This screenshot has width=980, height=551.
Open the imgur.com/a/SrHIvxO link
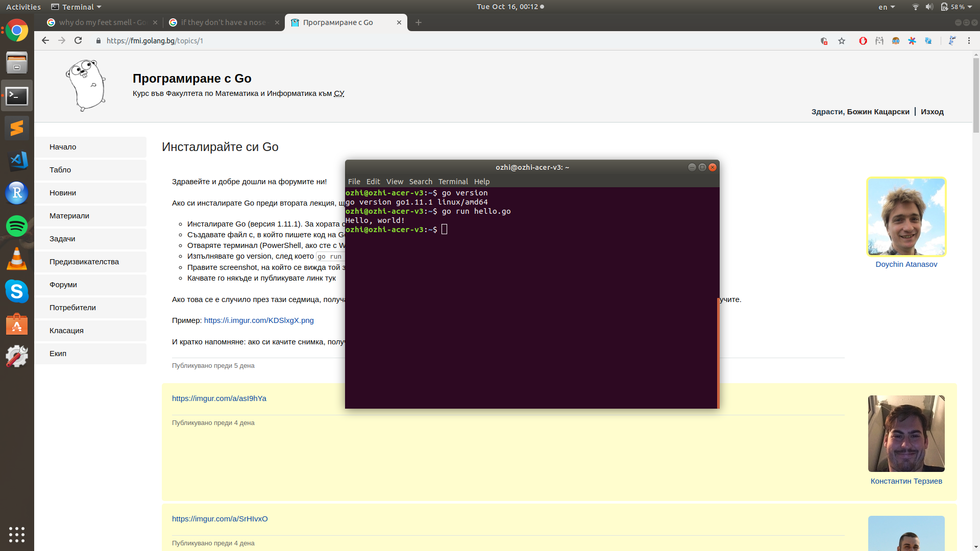click(x=219, y=519)
